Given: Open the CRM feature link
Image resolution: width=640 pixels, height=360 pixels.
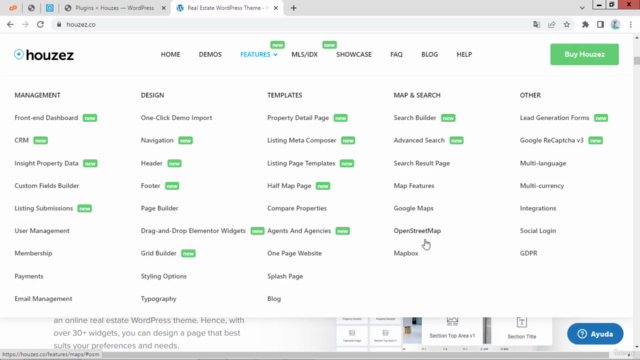Looking at the screenshot, I should coord(22,140).
